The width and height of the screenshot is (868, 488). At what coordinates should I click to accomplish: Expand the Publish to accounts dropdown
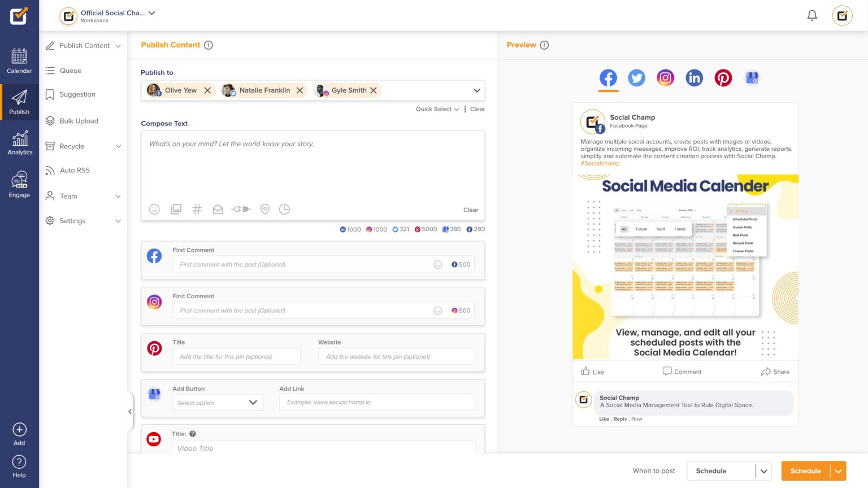476,90
